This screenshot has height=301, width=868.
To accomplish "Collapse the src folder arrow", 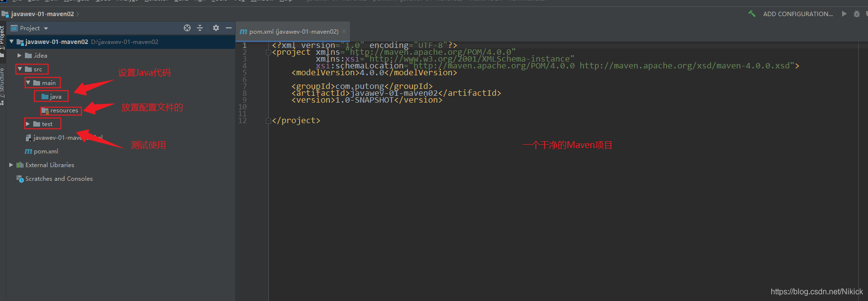I will point(20,69).
